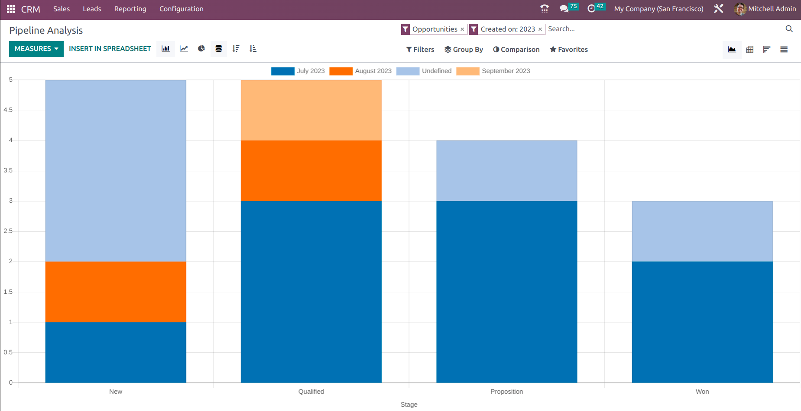Toggle July 2023 legend color swatch
Screen dimensions: 801x411
(282, 71)
